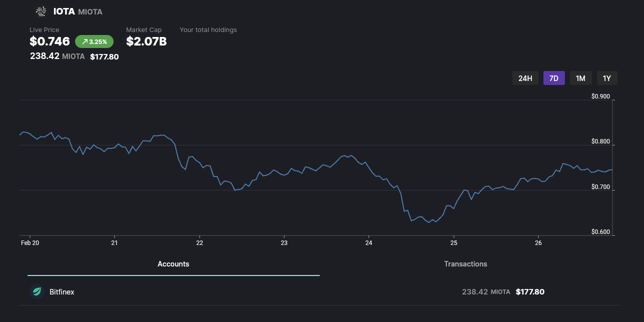Click the Your total holdings label
Viewport: 644px width, 322px height.
[x=208, y=29]
